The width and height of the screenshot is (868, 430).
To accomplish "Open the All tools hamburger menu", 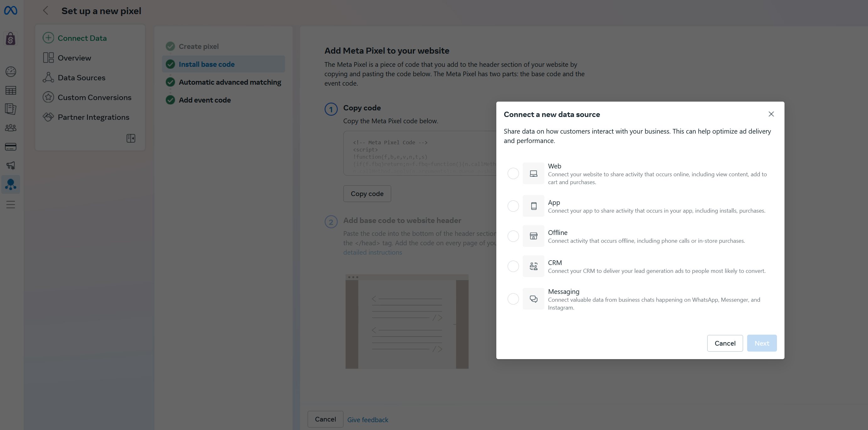I will (x=10, y=204).
